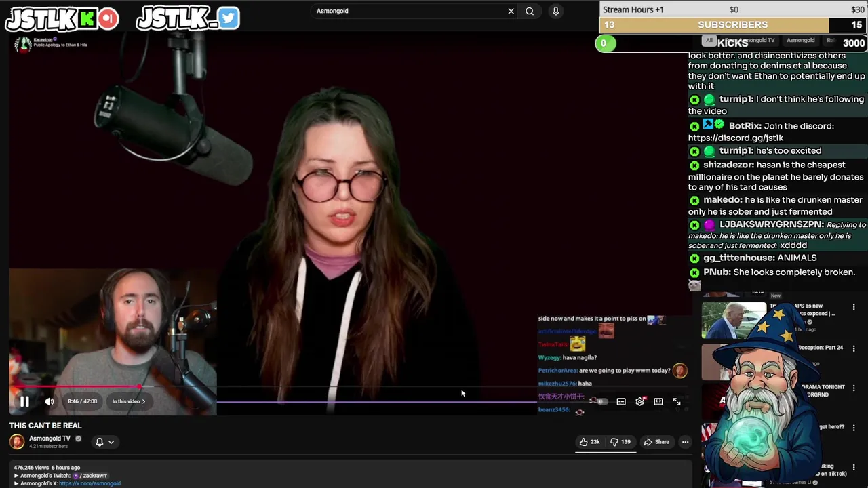Click the '4.21m subscribers' count text
This screenshot has height=488, width=868.
click(50, 446)
